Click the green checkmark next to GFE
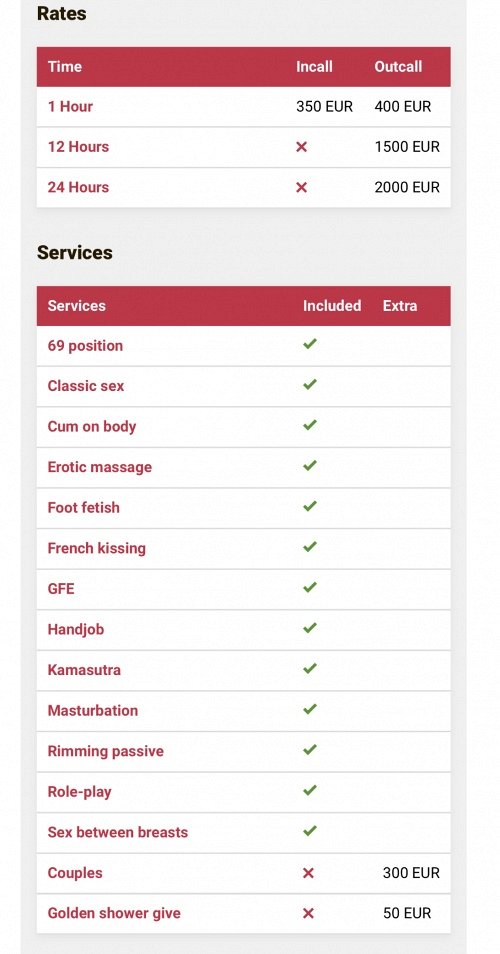The width and height of the screenshot is (500, 954). coord(310,588)
